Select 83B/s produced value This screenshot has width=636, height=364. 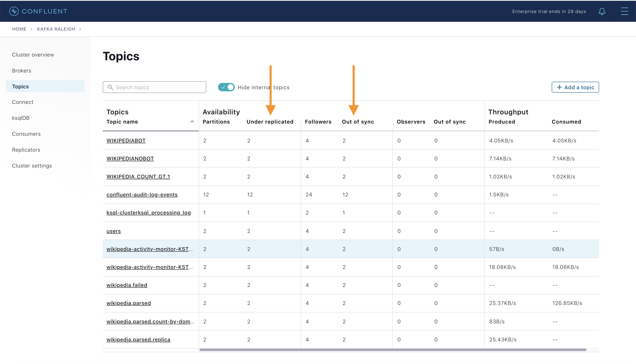pos(497,321)
